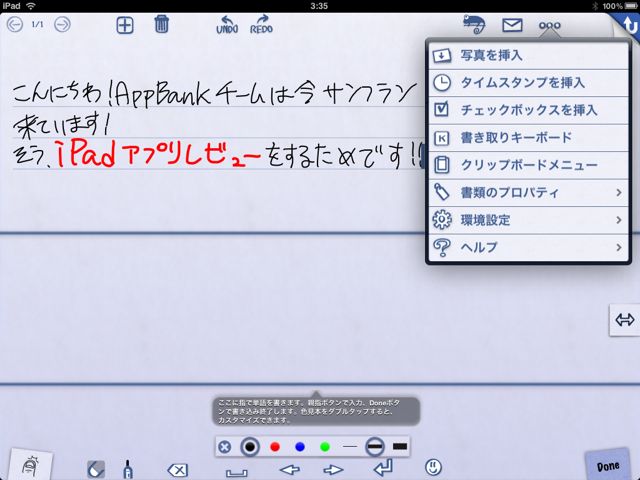Send note via envelope mail icon
Screen dimensions: 640x480
pos(512,25)
